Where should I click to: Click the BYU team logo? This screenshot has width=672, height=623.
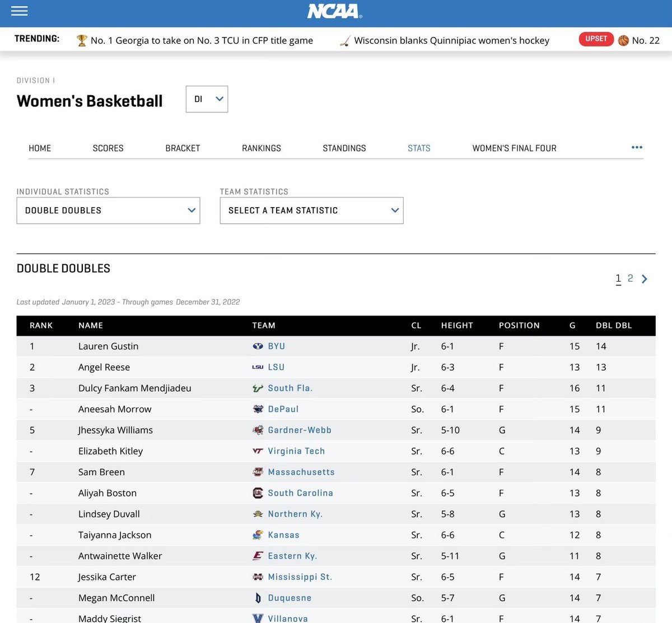coord(258,346)
